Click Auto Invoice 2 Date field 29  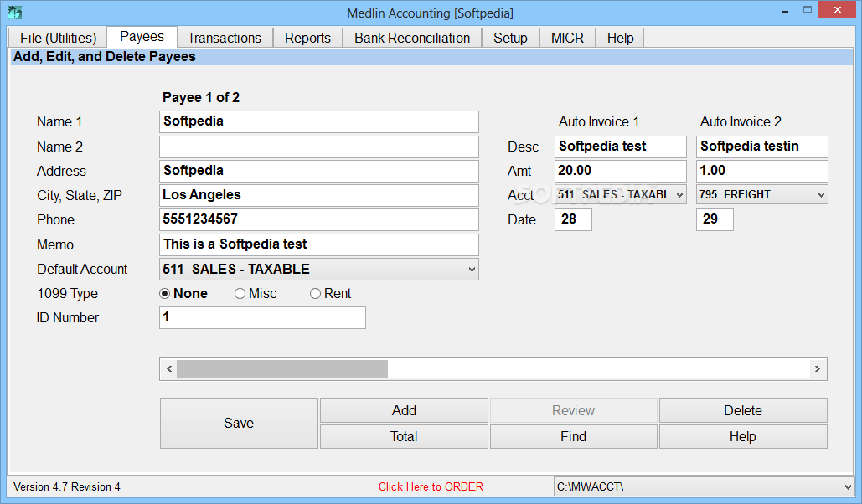tap(715, 219)
